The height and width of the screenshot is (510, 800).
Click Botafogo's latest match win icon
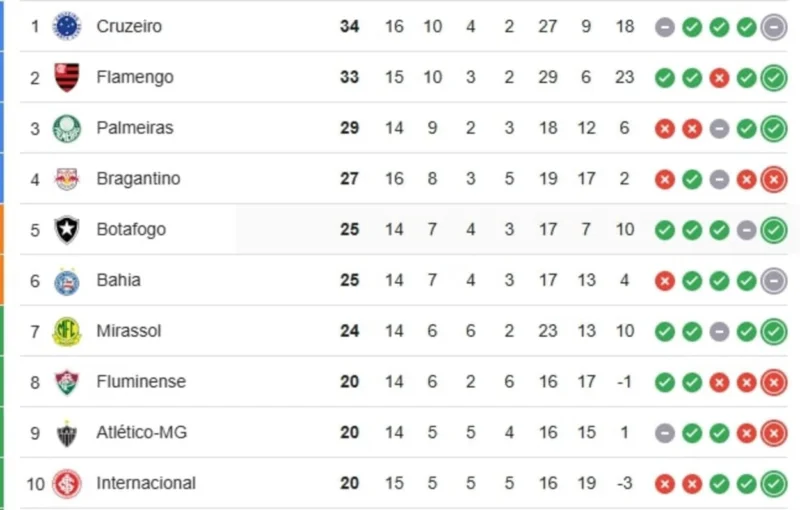click(x=773, y=230)
